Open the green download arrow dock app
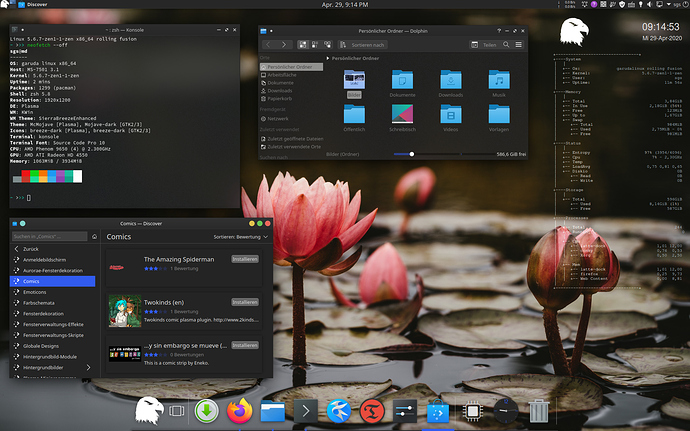Viewport: 690px width, 431px height. click(x=206, y=411)
